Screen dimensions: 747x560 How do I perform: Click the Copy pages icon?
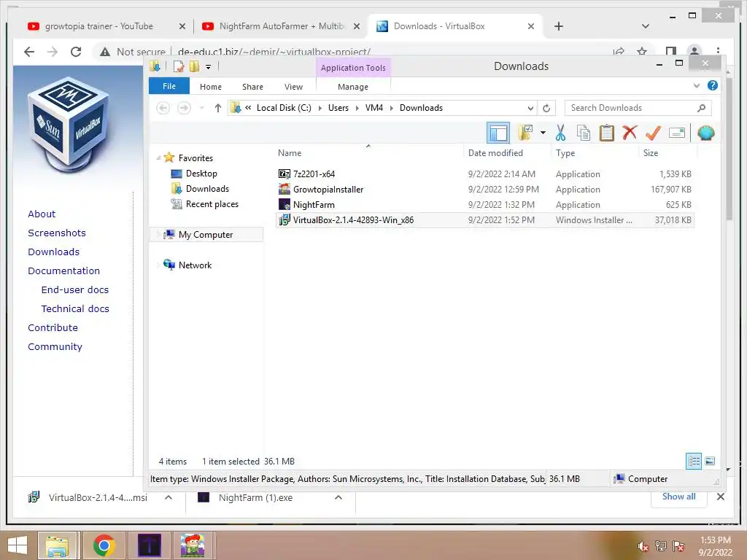pos(583,133)
